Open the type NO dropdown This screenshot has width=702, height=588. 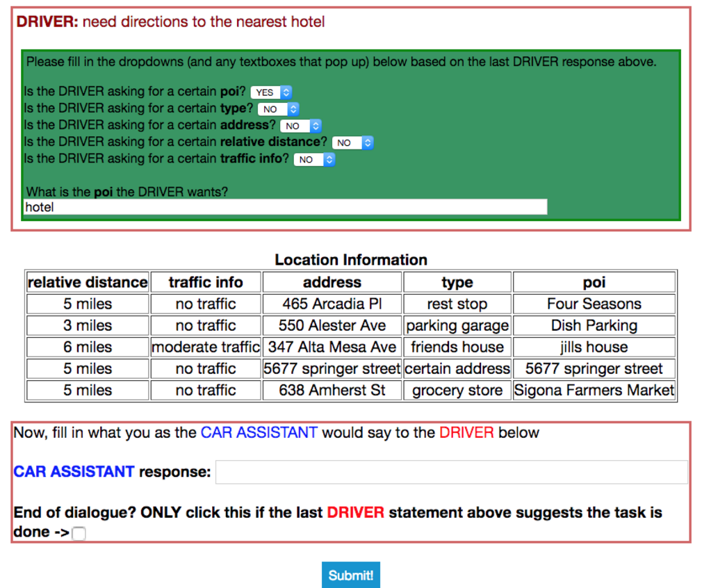coord(279,109)
